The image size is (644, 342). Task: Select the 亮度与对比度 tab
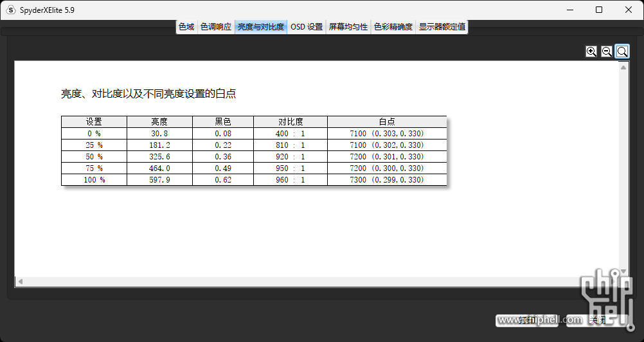[x=261, y=27]
